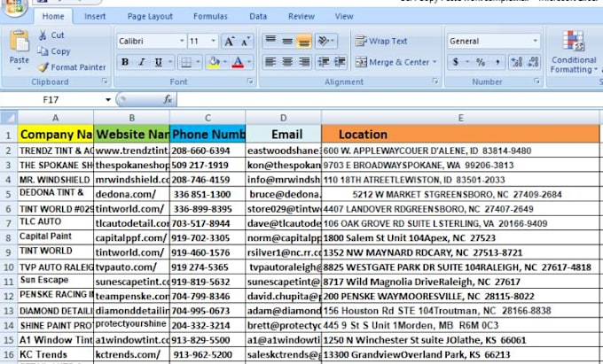Click the Email header cell
Screen dimensions: 603x364
click(x=284, y=134)
